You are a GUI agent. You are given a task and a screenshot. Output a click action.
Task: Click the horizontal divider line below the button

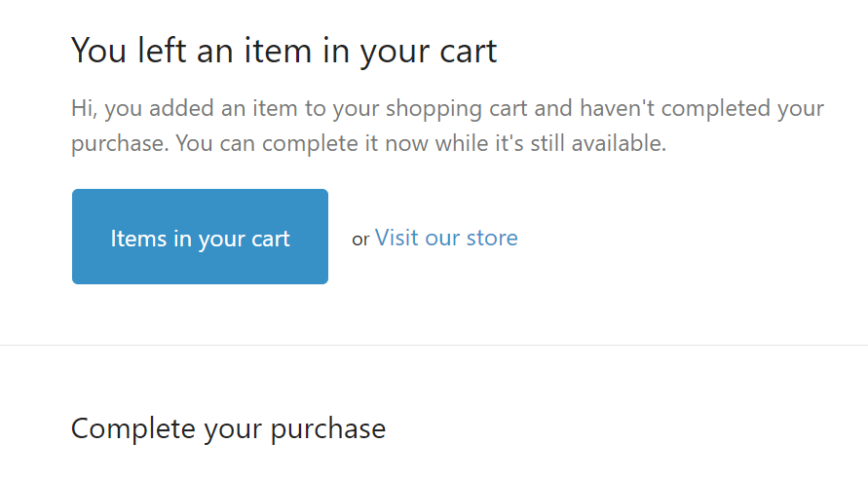[434, 345]
